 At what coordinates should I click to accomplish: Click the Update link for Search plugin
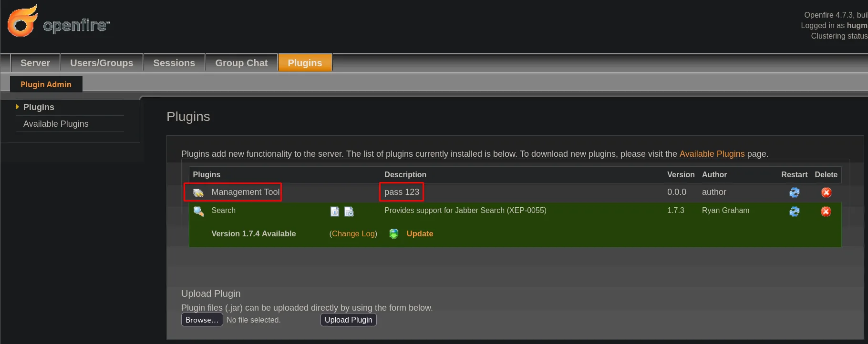(x=420, y=234)
